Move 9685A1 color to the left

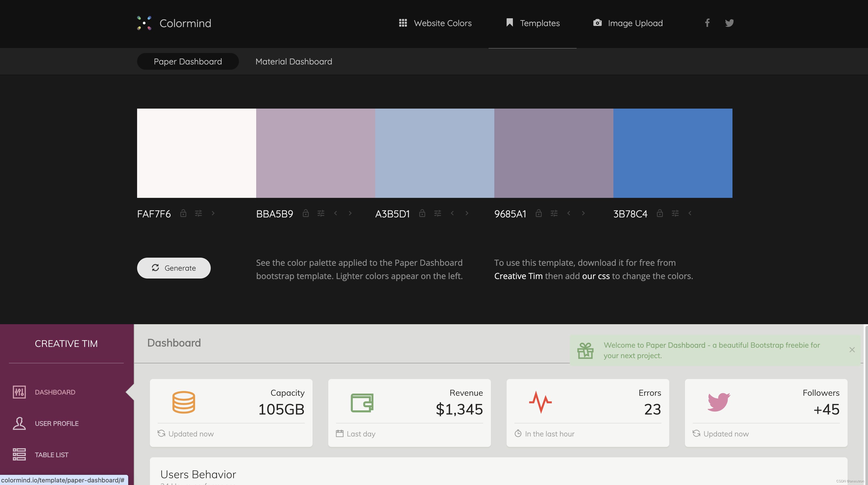[569, 213]
